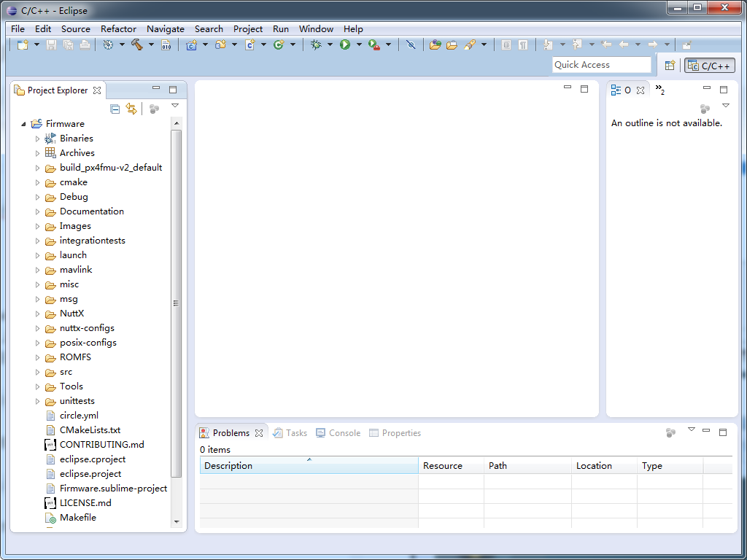
Task: Click the hammer Build icon
Action: click(x=137, y=44)
